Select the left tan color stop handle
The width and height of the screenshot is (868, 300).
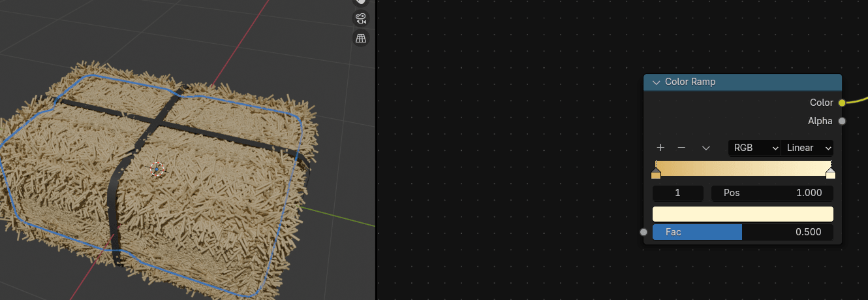point(656,173)
